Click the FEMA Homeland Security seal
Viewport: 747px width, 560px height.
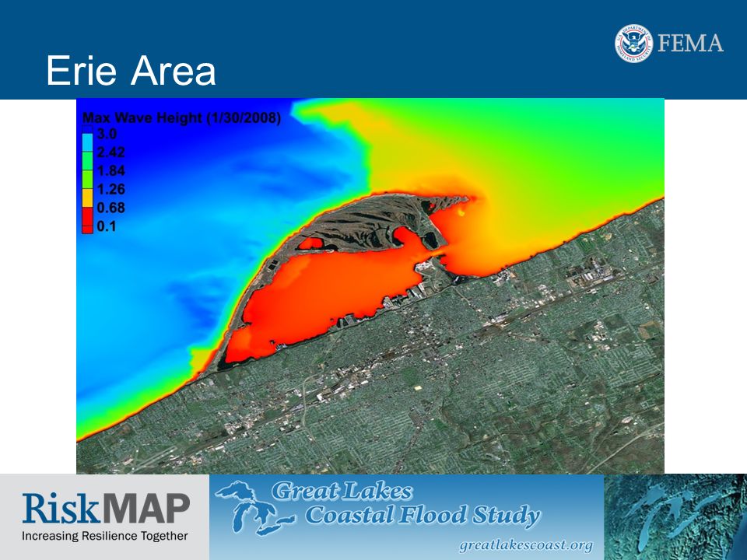coord(633,44)
